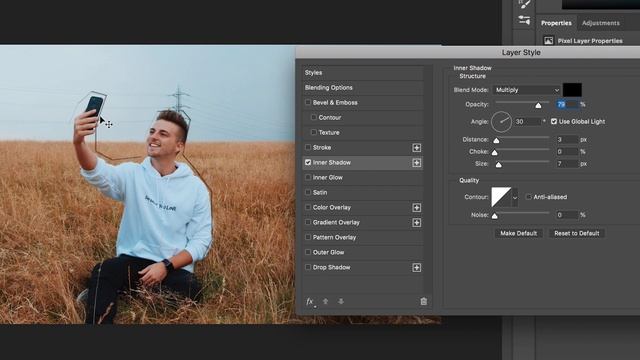The height and width of the screenshot is (360, 640).
Task: Enable the Inner Glow checkbox
Action: [x=308, y=178]
